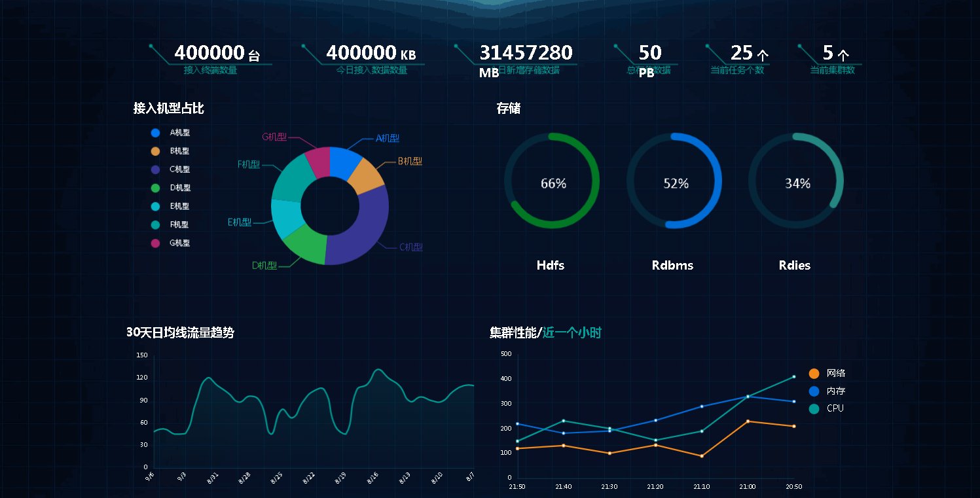Viewport: 980px width, 498px height.
Task: Click 存储 section title
Action: coord(509,109)
